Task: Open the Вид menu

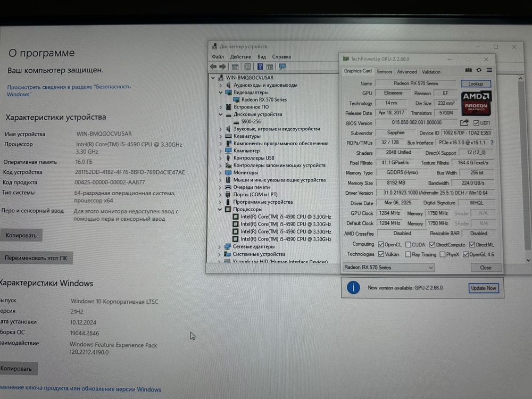Action: coord(262,57)
